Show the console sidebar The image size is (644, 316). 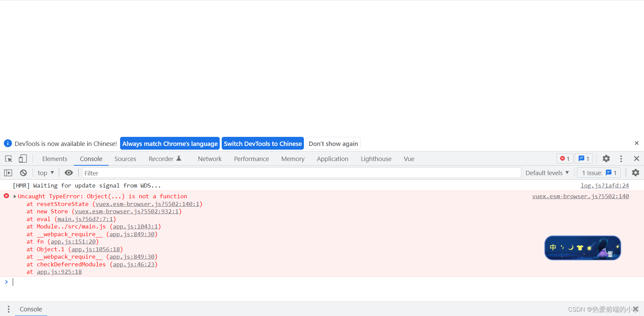click(8, 172)
